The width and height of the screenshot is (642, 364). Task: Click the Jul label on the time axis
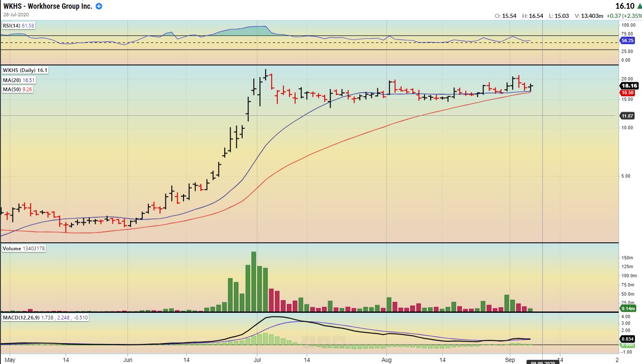[257, 360]
